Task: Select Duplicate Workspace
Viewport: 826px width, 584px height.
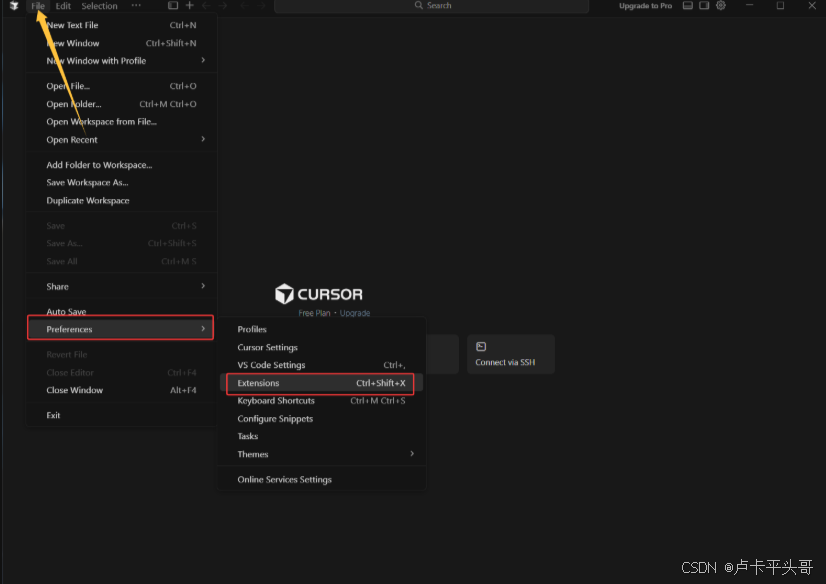Action: coord(121,201)
